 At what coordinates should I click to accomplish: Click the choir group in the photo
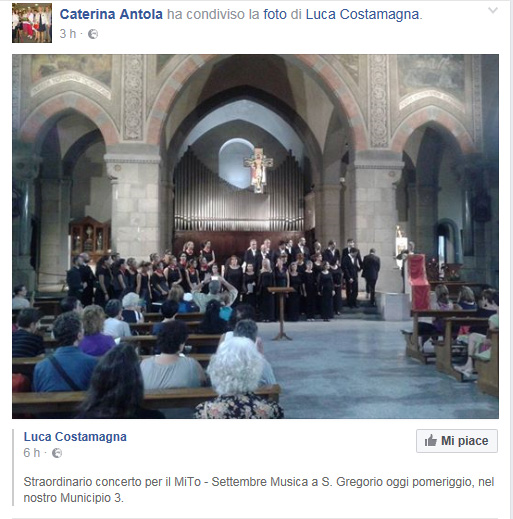[x=223, y=277]
